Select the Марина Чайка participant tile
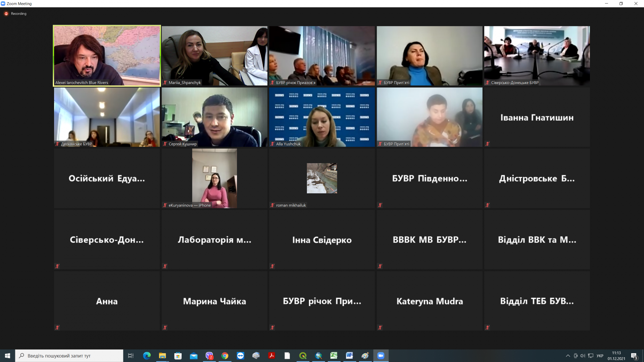The image size is (644, 362). tap(214, 301)
